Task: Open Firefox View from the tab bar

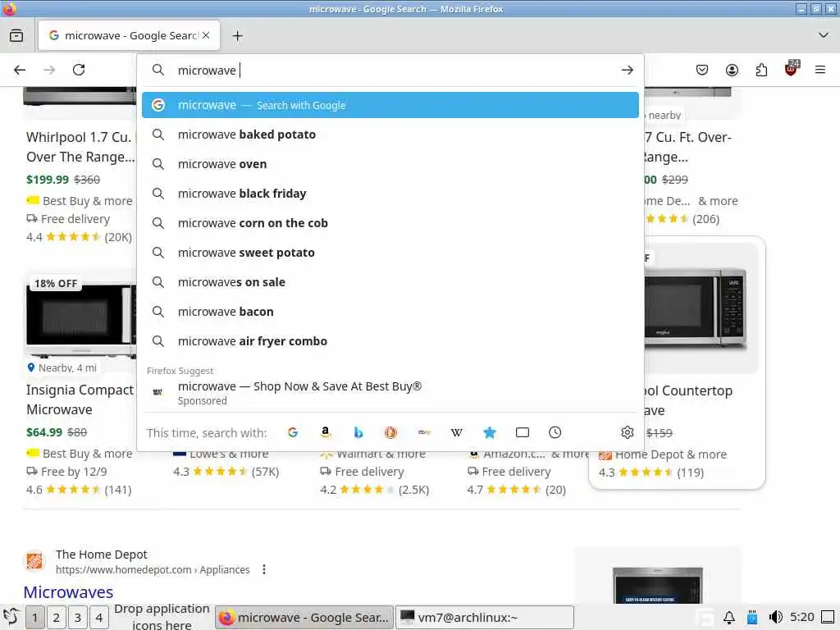Action: (x=16, y=36)
